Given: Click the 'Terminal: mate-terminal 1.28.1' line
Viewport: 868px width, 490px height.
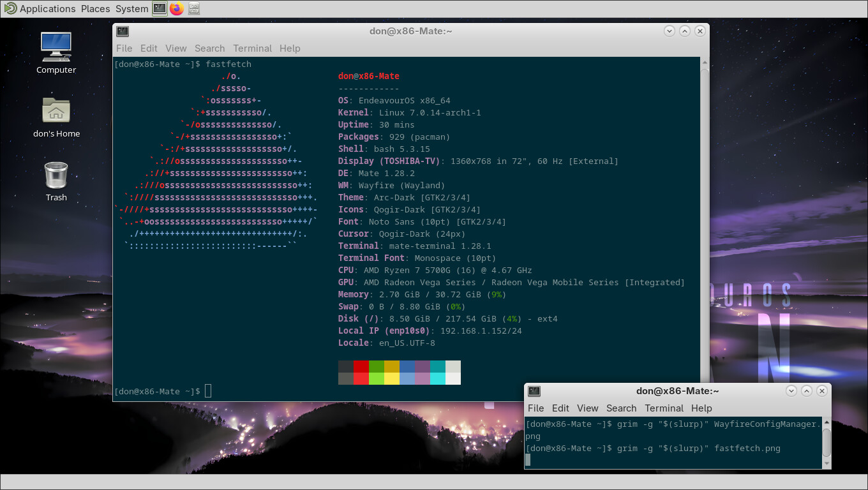Looking at the screenshot, I should pos(415,246).
